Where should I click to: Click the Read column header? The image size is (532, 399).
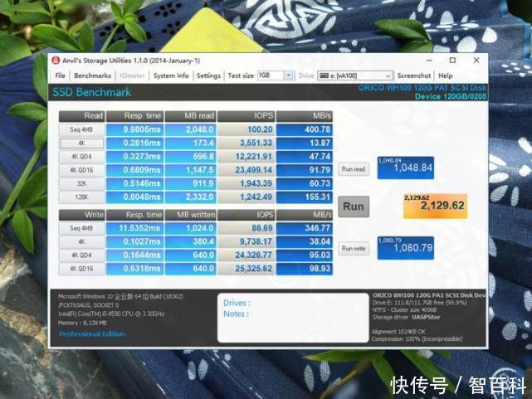[81, 116]
